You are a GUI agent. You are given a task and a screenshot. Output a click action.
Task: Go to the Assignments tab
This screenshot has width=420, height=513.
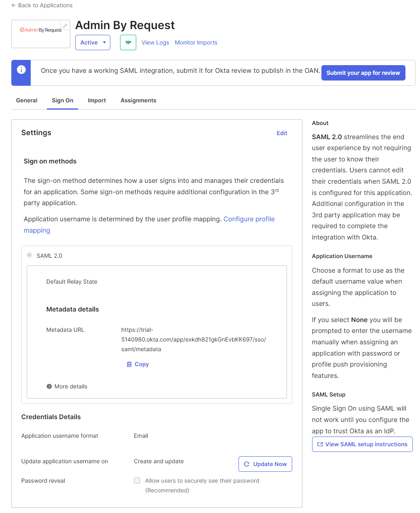[138, 100]
